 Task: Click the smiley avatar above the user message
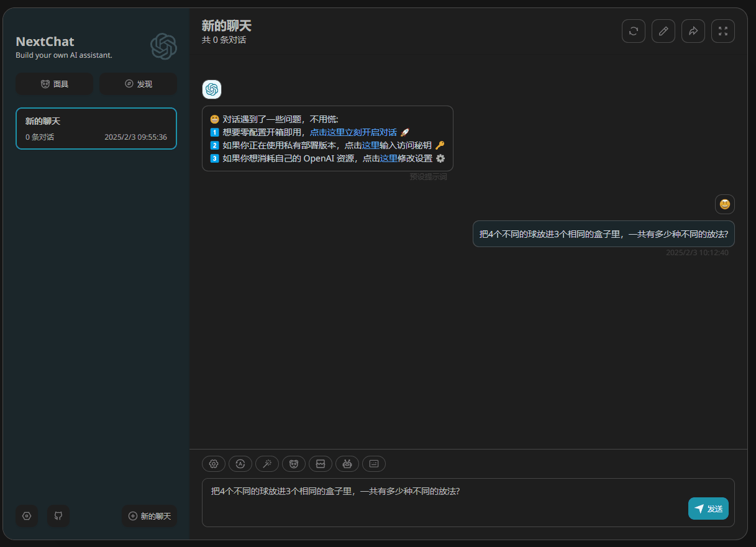(724, 204)
